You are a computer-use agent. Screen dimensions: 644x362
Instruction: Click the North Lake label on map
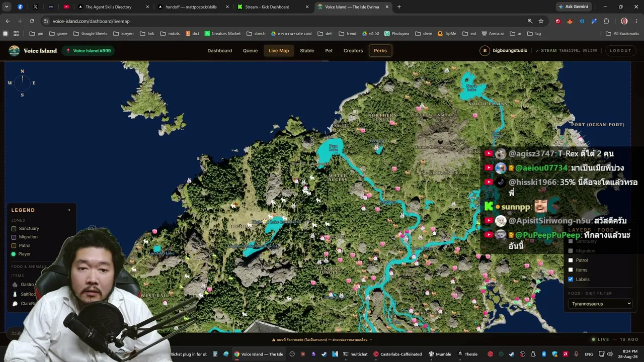(x=471, y=87)
